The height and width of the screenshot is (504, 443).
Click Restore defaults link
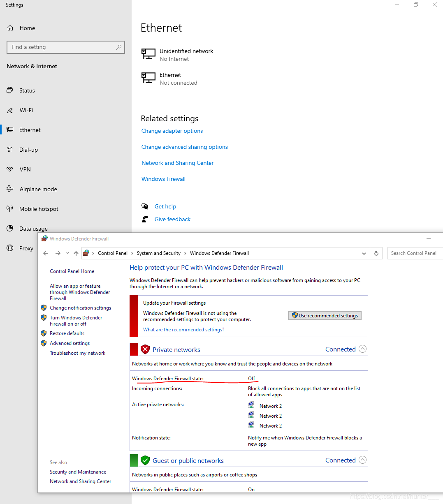(67, 333)
